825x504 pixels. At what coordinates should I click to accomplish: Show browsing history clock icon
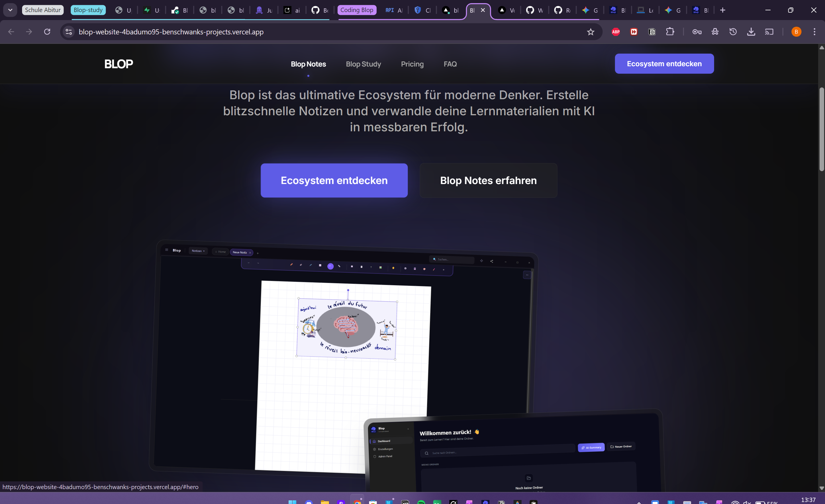coord(733,32)
